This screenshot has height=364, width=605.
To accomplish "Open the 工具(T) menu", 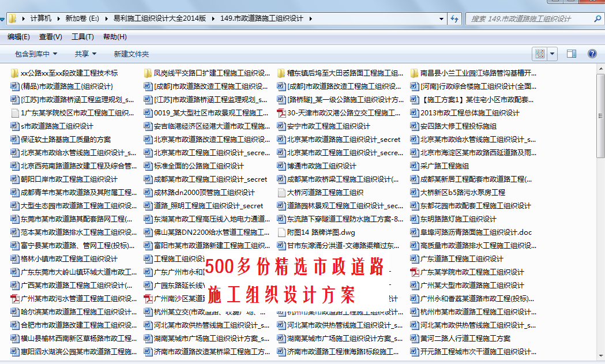I will point(82,37).
